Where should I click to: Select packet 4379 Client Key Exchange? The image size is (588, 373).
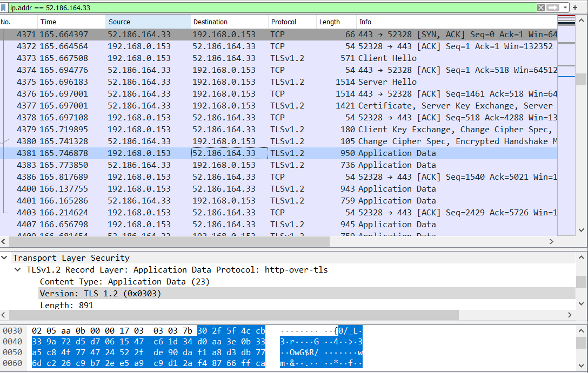pyautogui.click(x=279, y=129)
